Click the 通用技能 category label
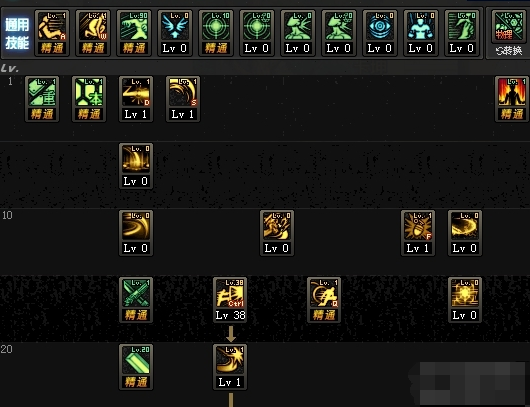 point(17,33)
